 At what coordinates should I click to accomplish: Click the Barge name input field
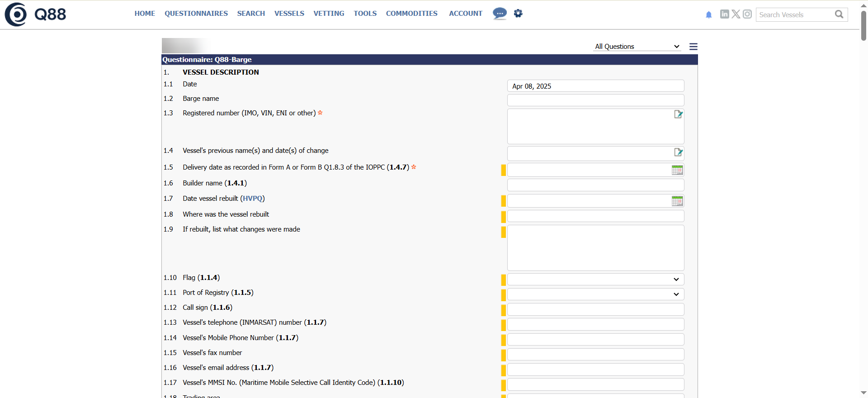pyautogui.click(x=595, y=100)
